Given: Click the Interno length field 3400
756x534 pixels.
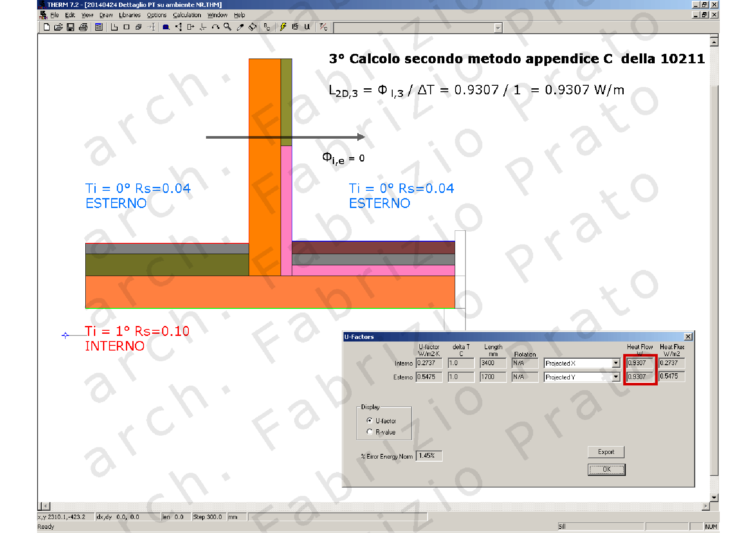Looking at the screenshot, I should (x=493, y=363).
